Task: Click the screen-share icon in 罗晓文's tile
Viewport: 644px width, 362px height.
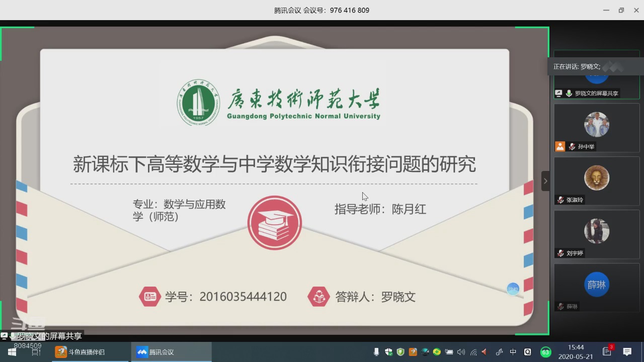Action: point(559,94)
